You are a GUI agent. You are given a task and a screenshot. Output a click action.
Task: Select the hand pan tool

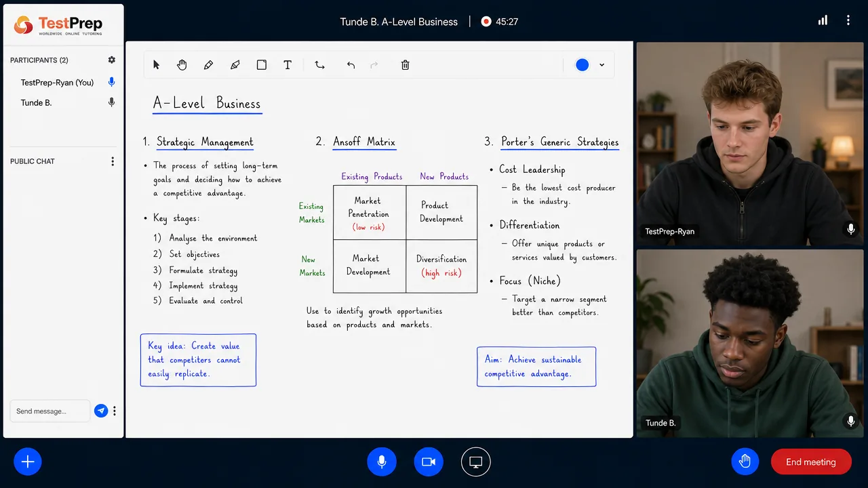coord(182,65)
